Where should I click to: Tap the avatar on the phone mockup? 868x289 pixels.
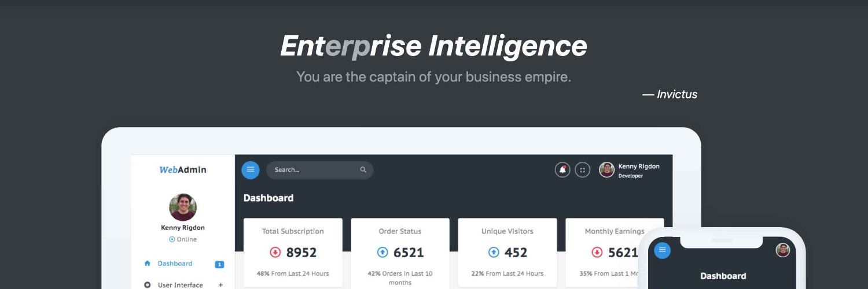[x=783, y=250]
